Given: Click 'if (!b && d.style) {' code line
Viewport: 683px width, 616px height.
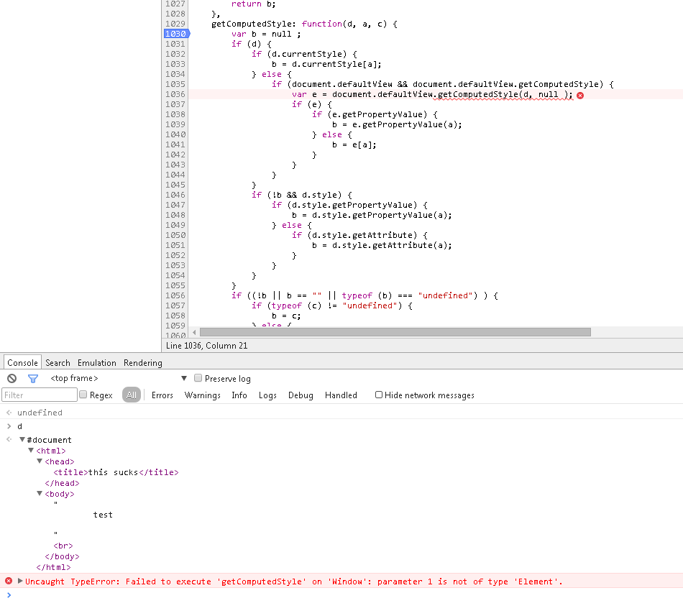Looking at the screenshot, I should [x=302, y=195].
